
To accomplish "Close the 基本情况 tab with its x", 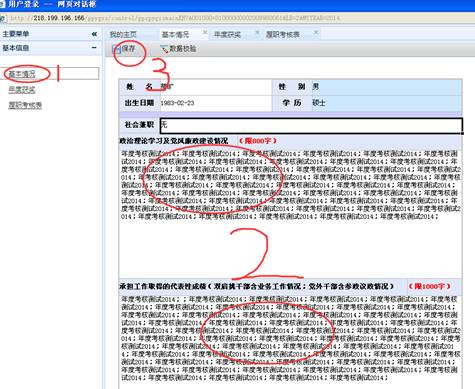I will click(x=205, y=32).
